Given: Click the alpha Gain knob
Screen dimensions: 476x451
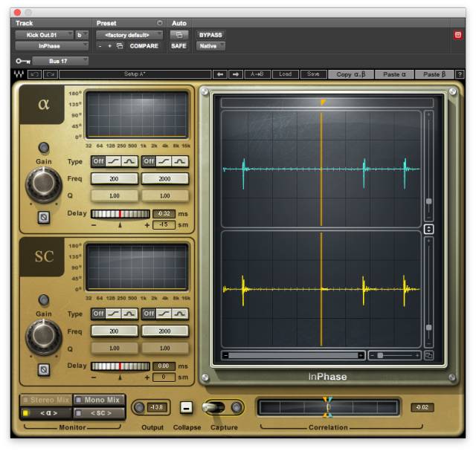Looking at the screenshot, I should tap(44, 184).
